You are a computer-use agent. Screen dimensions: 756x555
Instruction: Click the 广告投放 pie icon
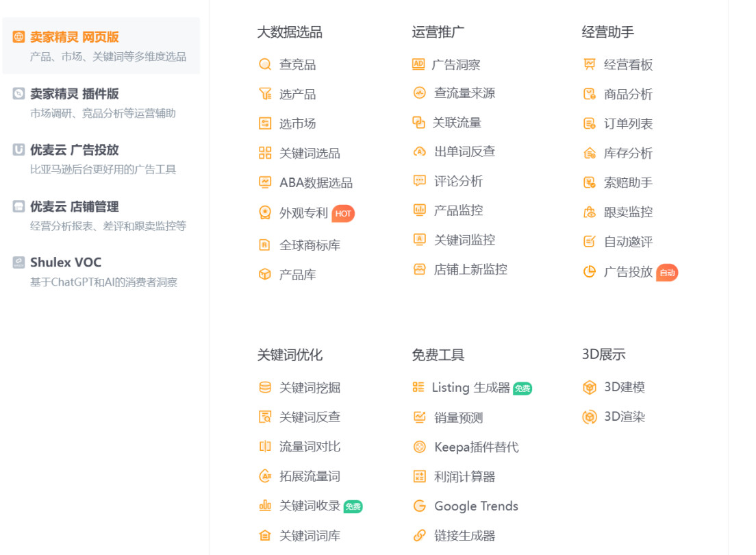(x=589, y=272)
